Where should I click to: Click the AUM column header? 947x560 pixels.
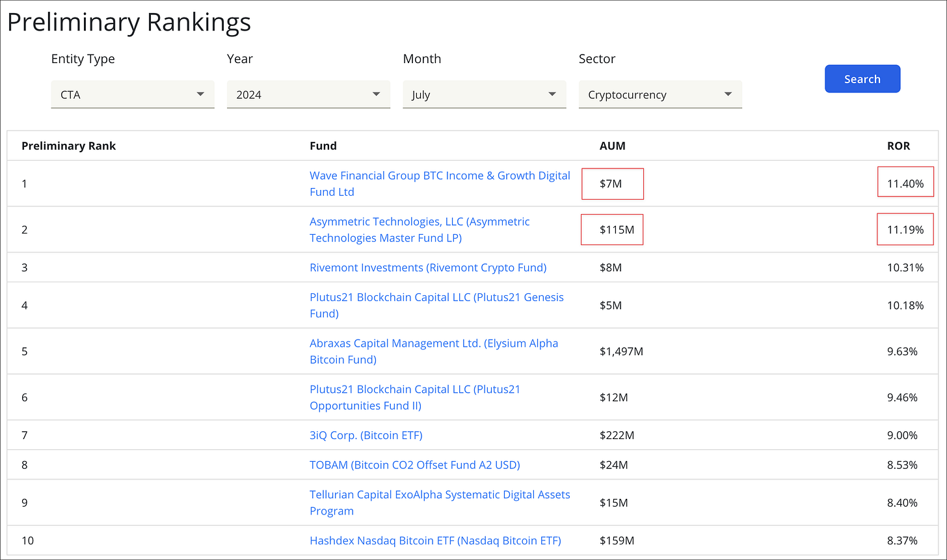click(613, 146)
